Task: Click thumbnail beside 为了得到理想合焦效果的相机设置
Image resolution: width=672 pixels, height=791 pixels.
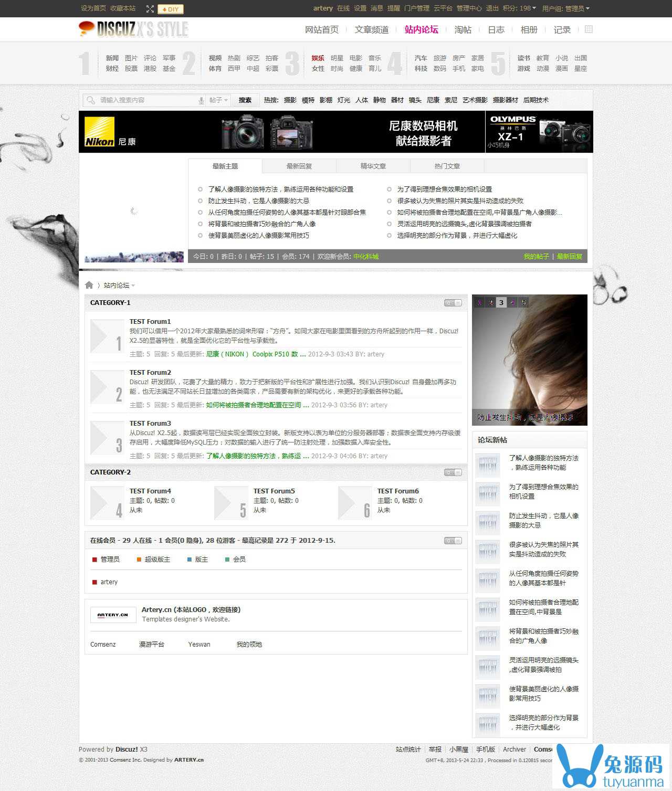Action: [488, 494]
